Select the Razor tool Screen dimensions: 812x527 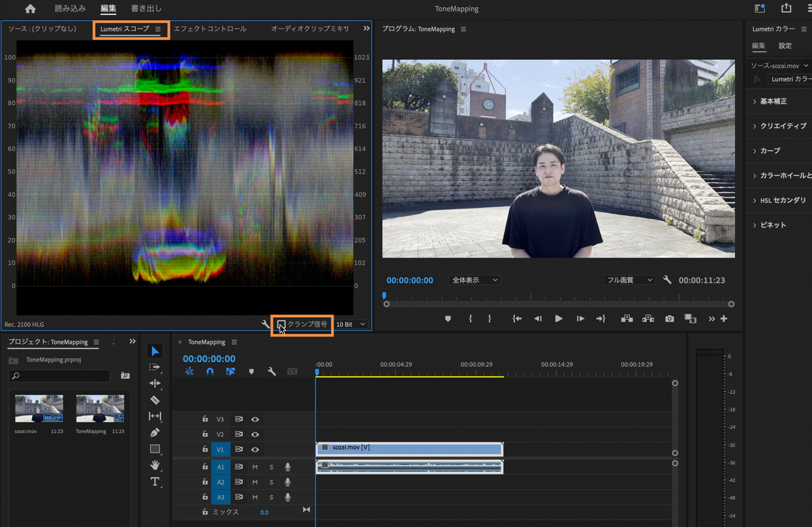click(155, 400)
